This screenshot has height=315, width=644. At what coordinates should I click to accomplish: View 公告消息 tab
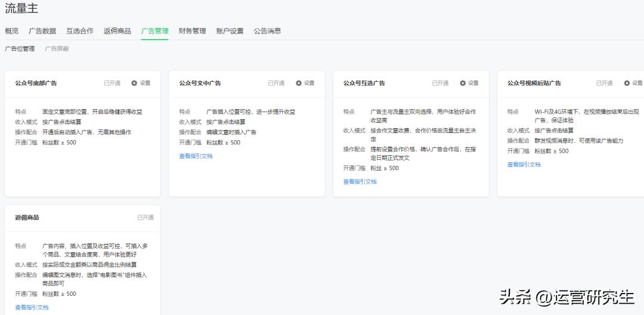click(x=267, y=31)
